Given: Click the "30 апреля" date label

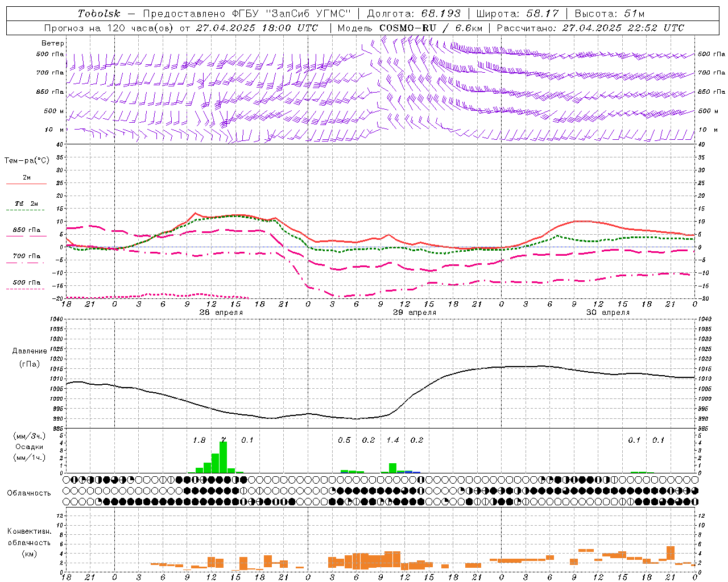Looking at the screenshot, I should (608, 313).
